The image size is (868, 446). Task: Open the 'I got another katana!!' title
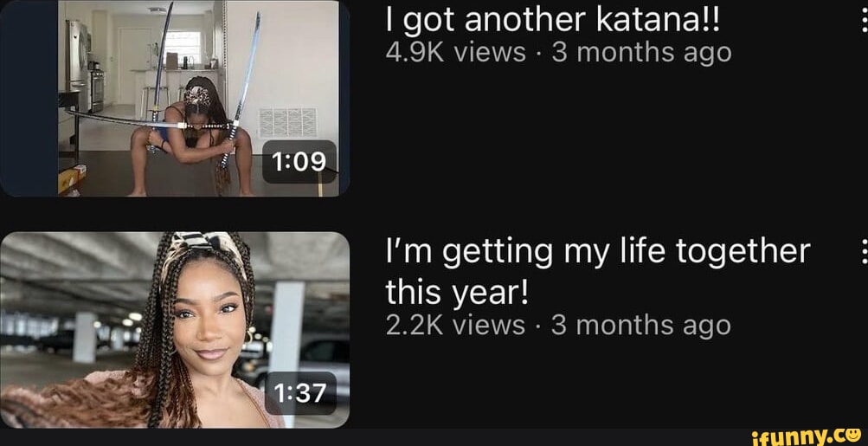pos(554,21)
